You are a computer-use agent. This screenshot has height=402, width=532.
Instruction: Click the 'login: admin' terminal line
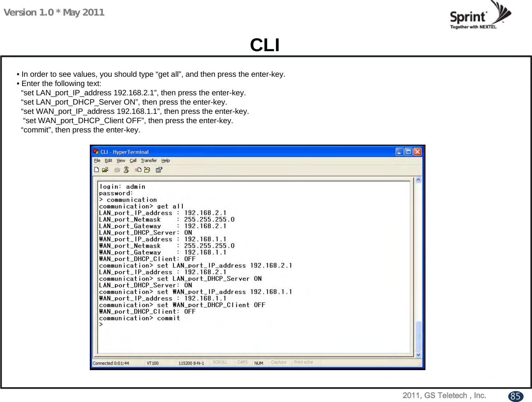coord(122,187)
